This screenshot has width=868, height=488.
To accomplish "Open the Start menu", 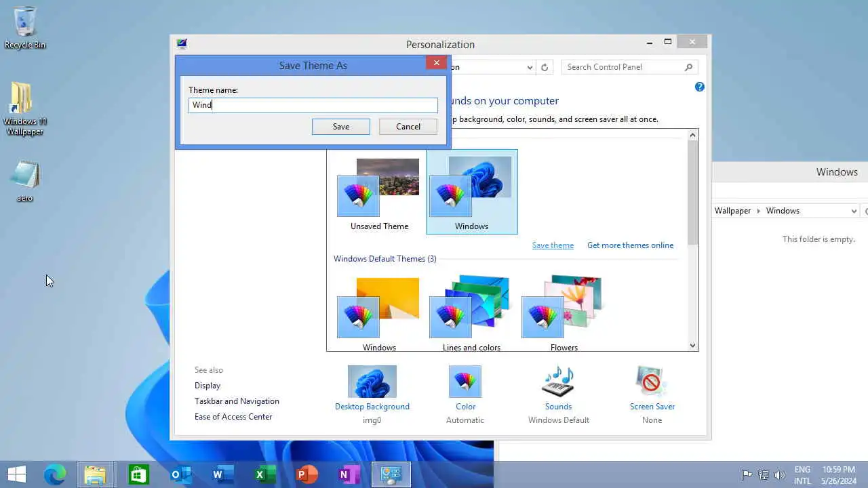I will [x=17, y=474].
